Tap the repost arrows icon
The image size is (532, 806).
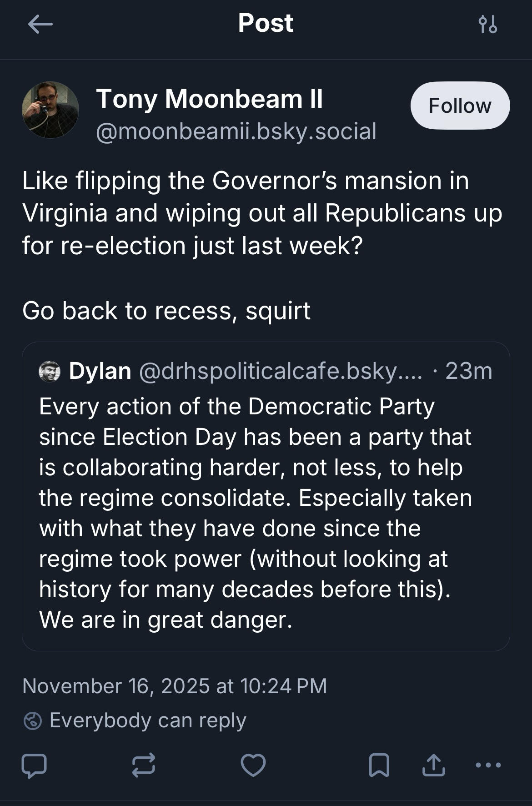point(144,766)
